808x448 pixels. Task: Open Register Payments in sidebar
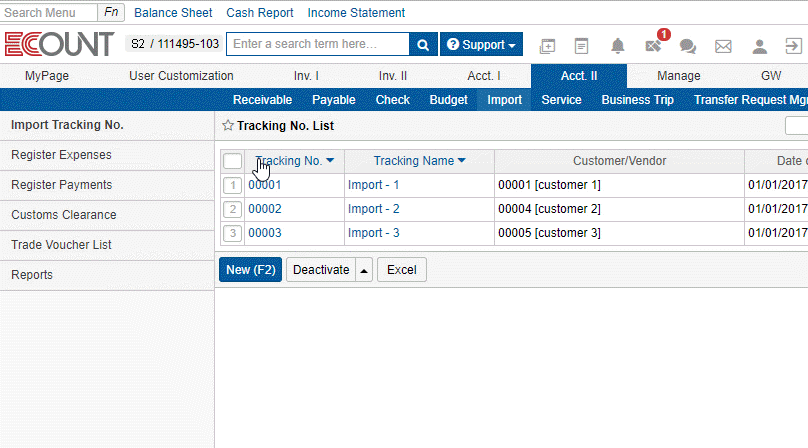[x=107, y=185]
